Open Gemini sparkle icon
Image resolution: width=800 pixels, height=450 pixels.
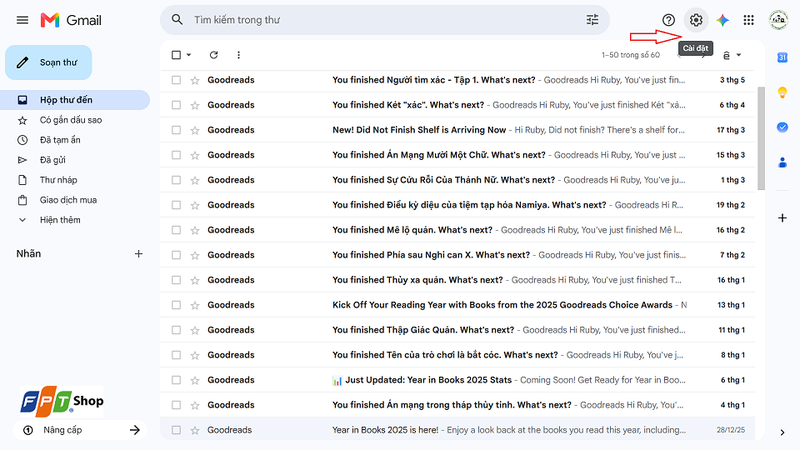(x=722, y=20)
